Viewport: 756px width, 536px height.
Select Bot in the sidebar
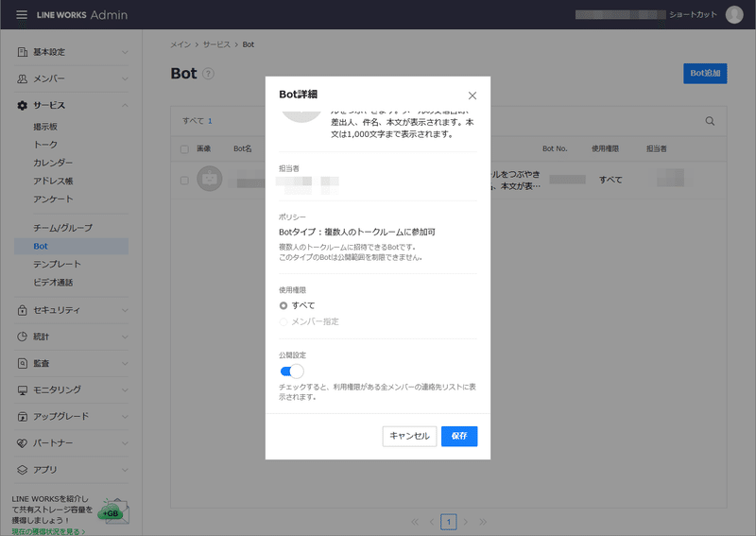tap(71, 246)
